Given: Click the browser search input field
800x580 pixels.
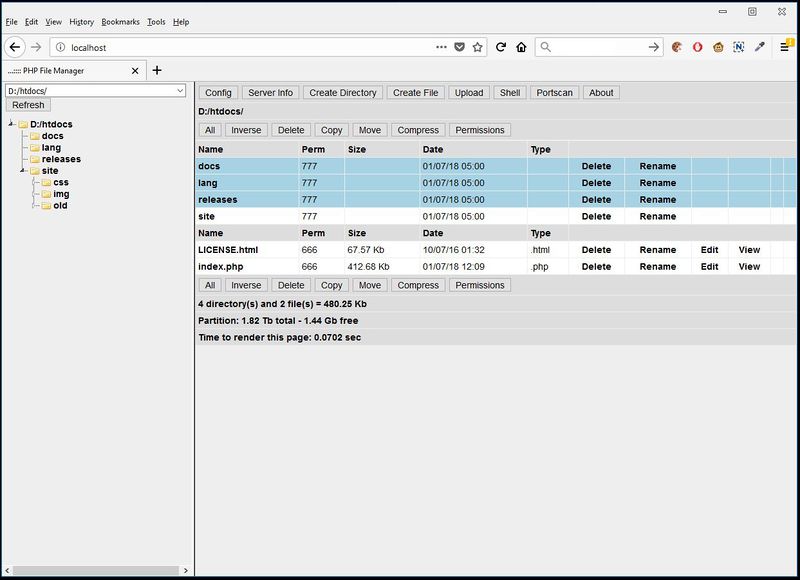Looking at the screenshot, I should coord(598,47).
